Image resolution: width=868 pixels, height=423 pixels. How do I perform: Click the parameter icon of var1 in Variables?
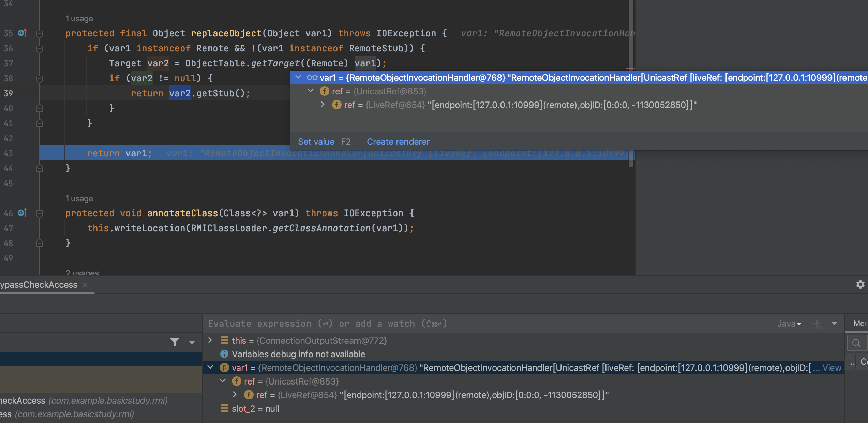pos(224,368)
